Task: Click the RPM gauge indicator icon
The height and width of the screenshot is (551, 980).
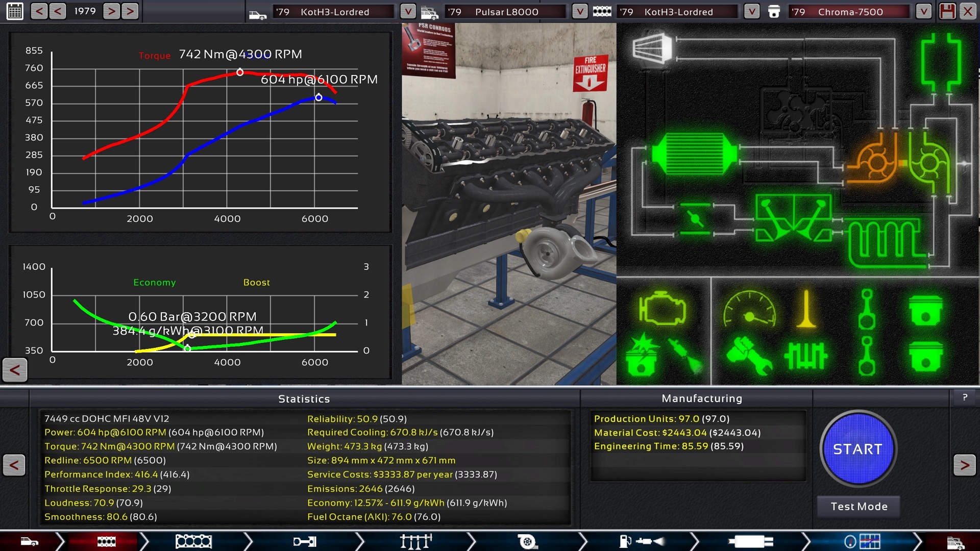Action: coord(749,309)
